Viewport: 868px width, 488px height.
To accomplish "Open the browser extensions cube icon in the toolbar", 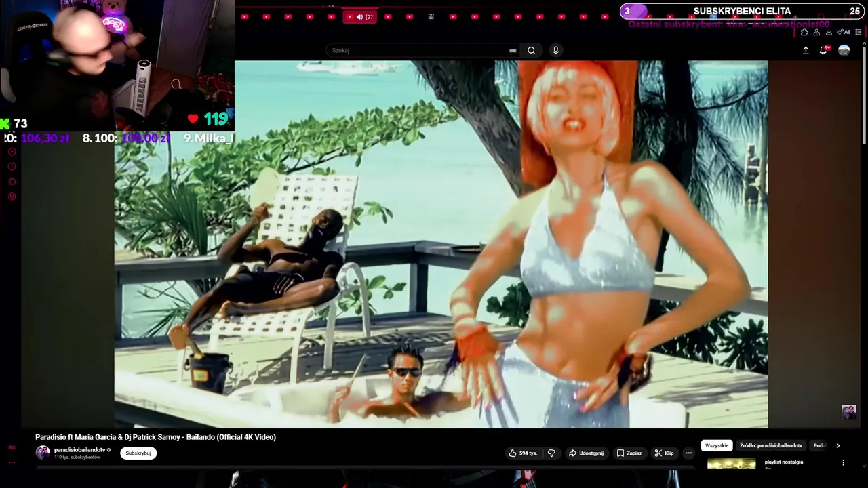I will tap(804, 32).
